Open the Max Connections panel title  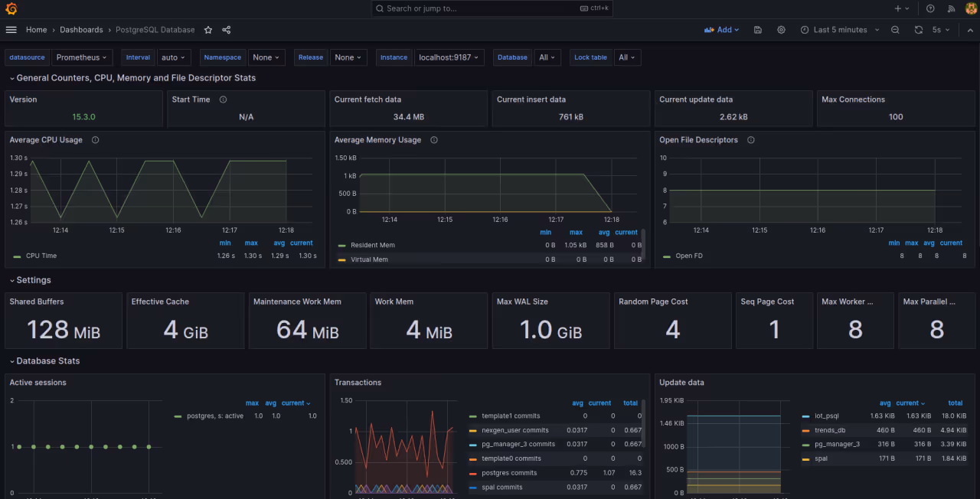[853, 99]
